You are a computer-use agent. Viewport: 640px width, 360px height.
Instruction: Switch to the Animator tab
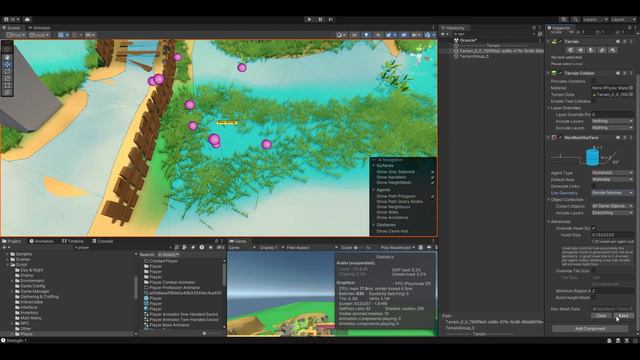coord(40,28)
